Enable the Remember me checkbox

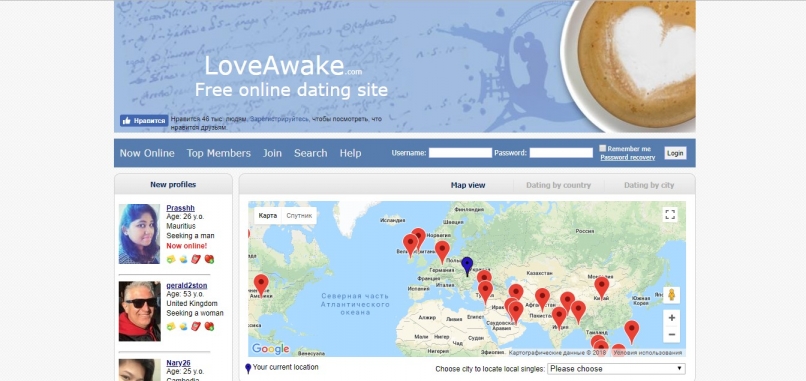[603, 148]
